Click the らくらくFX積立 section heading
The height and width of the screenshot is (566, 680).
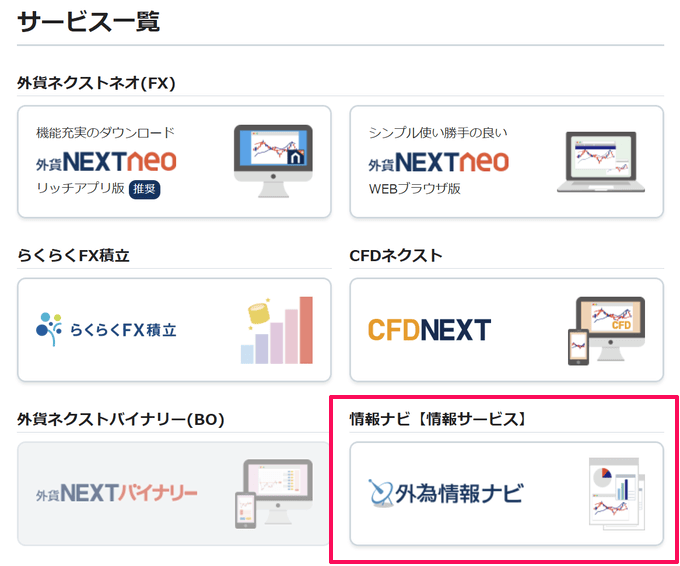click(73, 255)
